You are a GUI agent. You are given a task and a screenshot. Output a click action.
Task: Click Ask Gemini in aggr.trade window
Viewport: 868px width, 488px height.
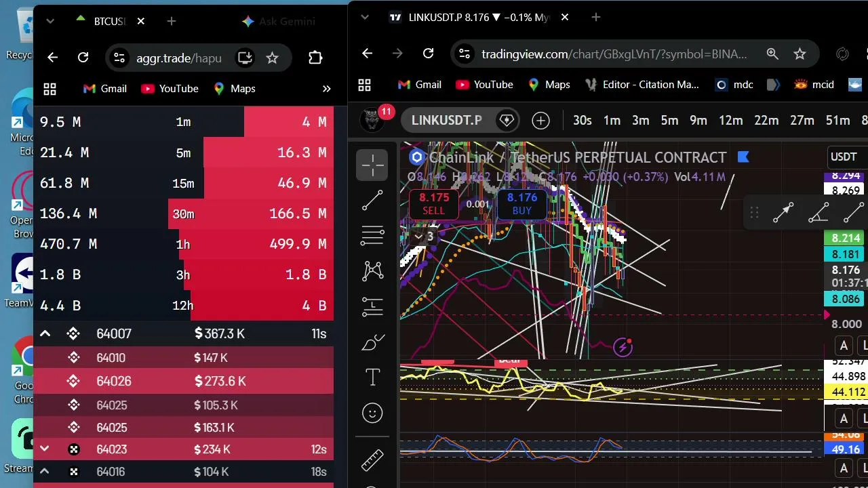279,21
